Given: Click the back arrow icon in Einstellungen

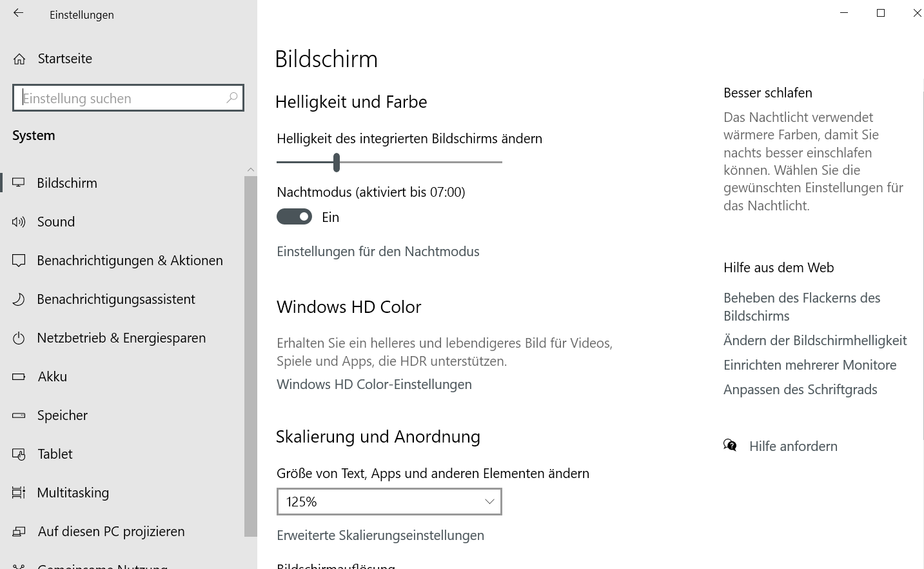Looking at the screenshot, I should (x=18, y=13).
